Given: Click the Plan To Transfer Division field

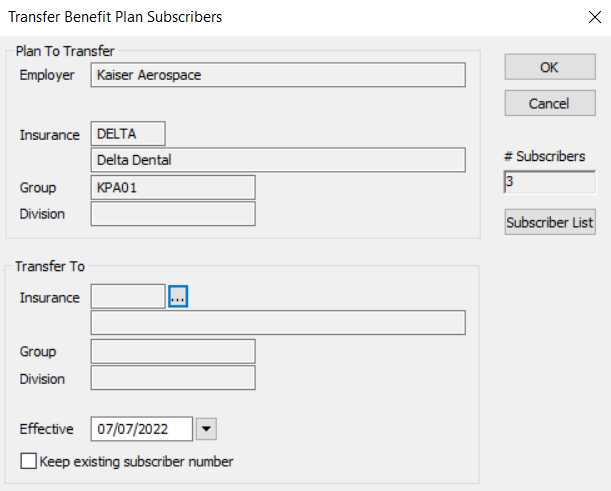Looking at the screenshot, I should [172, 213].
